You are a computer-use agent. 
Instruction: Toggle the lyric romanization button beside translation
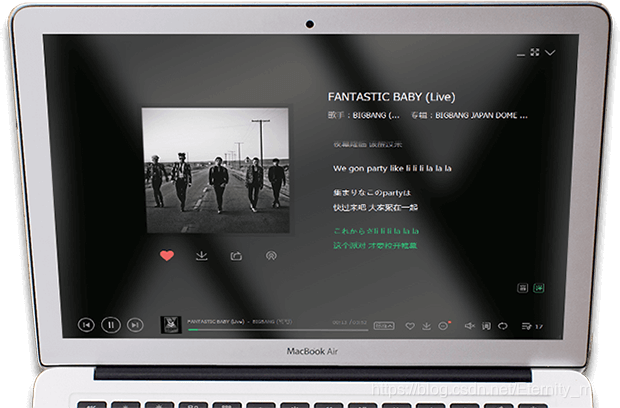(522, 288)
